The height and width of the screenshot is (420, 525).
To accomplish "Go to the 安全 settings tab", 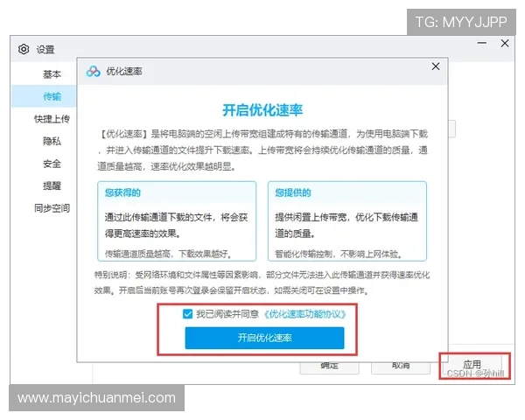I will (52, 164).
